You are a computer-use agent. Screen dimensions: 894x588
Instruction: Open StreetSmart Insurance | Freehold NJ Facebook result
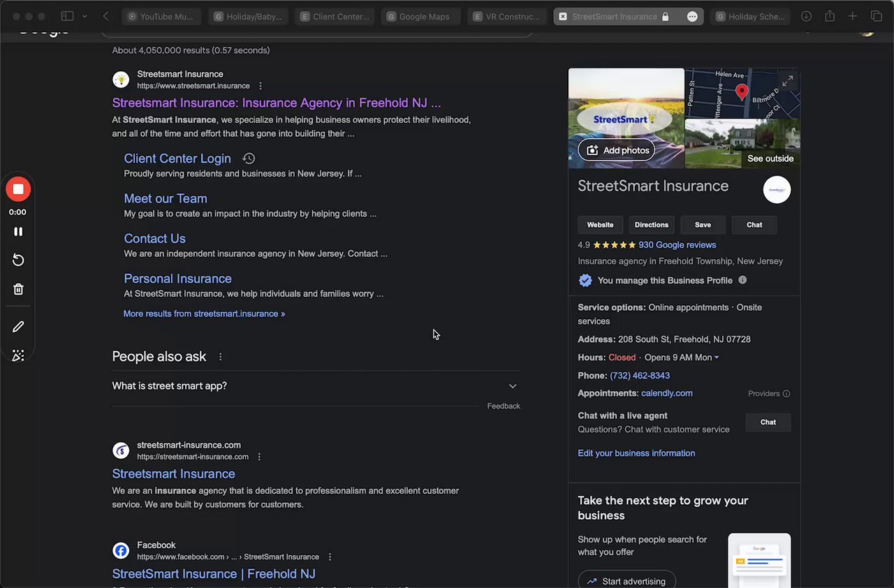pyautogui.click(x=214, y=574)
